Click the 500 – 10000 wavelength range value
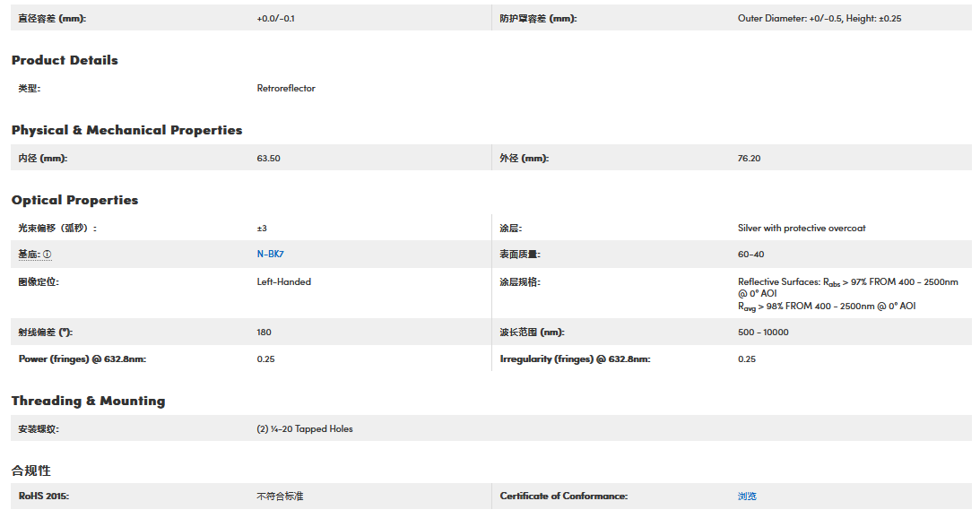This screenshot has width=980, height=527. click(765, 333)
